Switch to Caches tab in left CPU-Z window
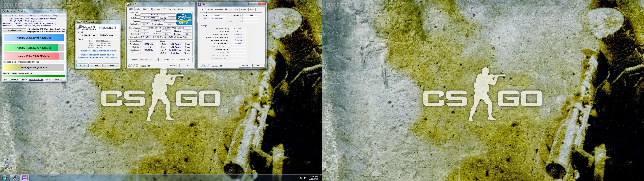Viewport: 644px width, 181px height. point(138,9)
